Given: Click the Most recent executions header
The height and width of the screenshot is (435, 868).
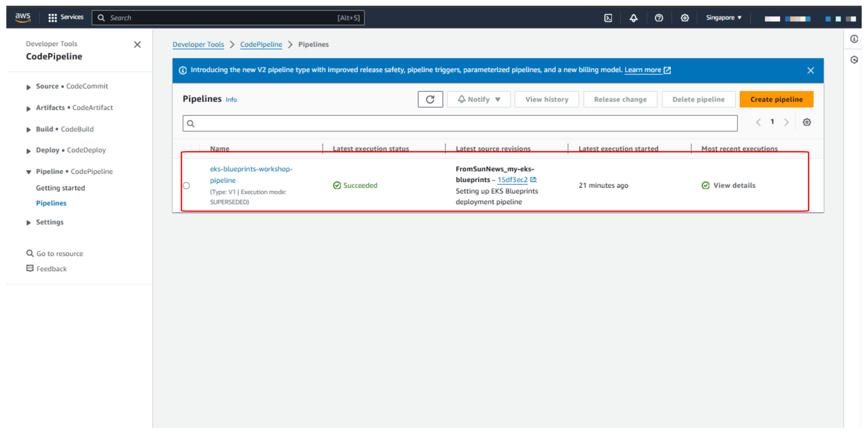Looking at the screenshot, I should 739,149.
